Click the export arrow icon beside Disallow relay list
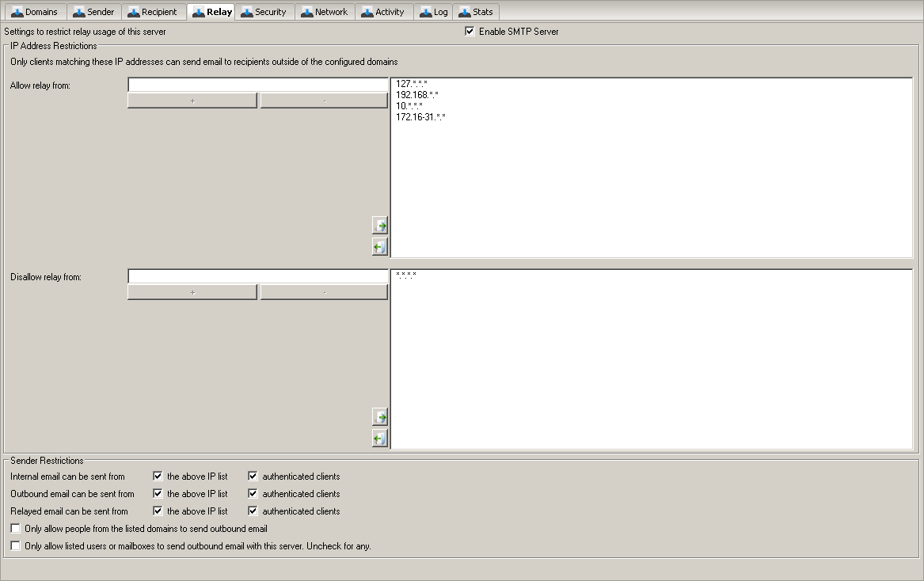This screenshot has height=581, width=924. 380,439
